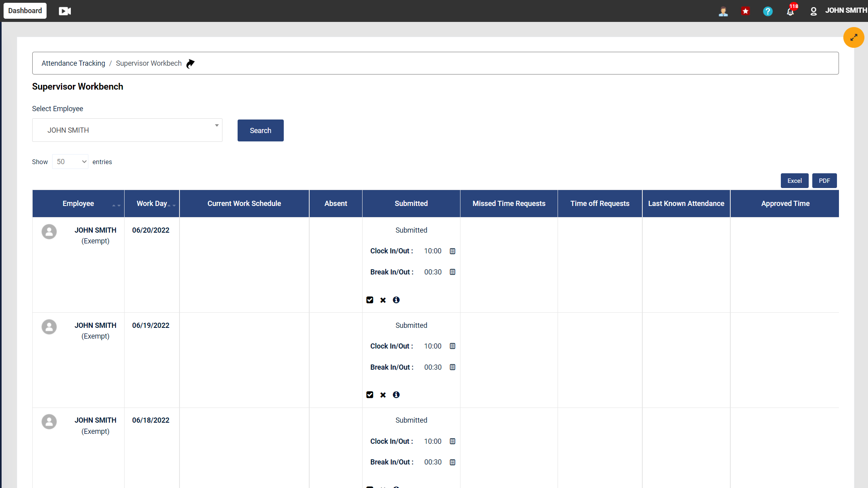Open Attendance Tracking breadcrumb link
Image resolution: width=868 pixels, height=488 pixels.
73,63
